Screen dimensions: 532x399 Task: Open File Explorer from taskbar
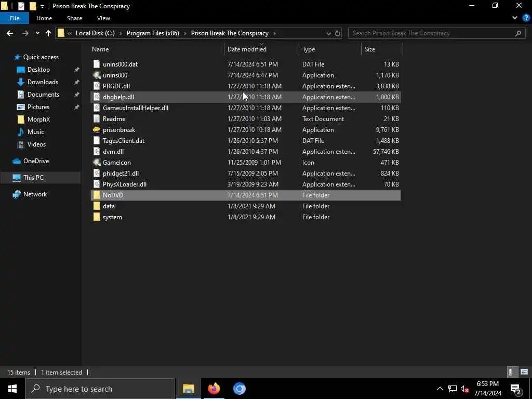(188, 389)
